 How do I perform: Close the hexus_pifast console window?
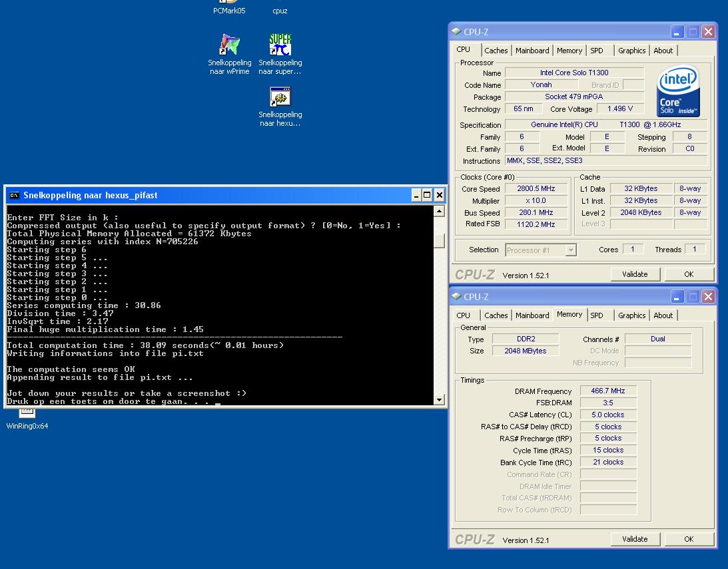coord(439,195)
